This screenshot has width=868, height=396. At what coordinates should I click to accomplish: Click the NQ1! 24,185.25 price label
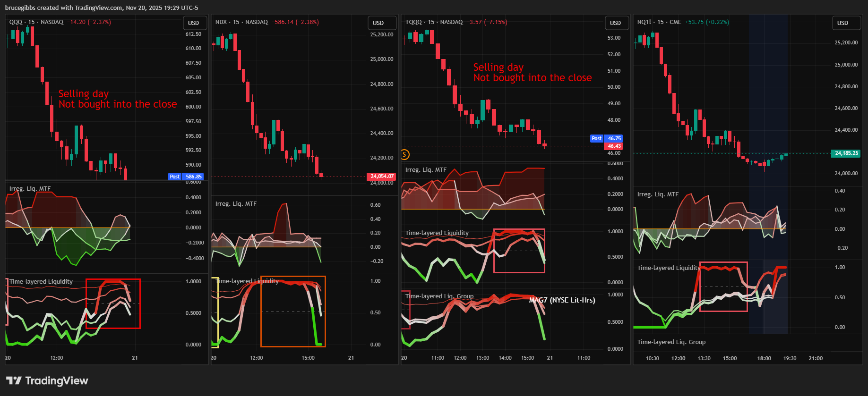pyautogui.click(x=846, y=153)
